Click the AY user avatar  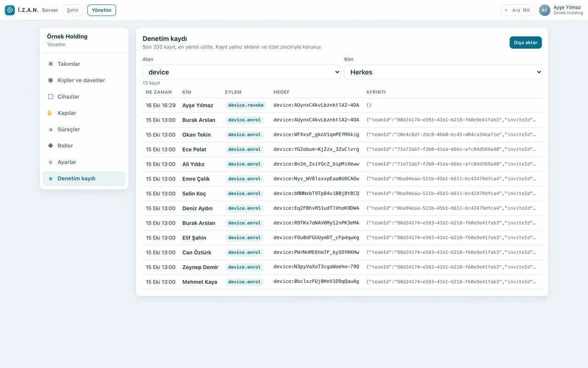coord(544,10)
